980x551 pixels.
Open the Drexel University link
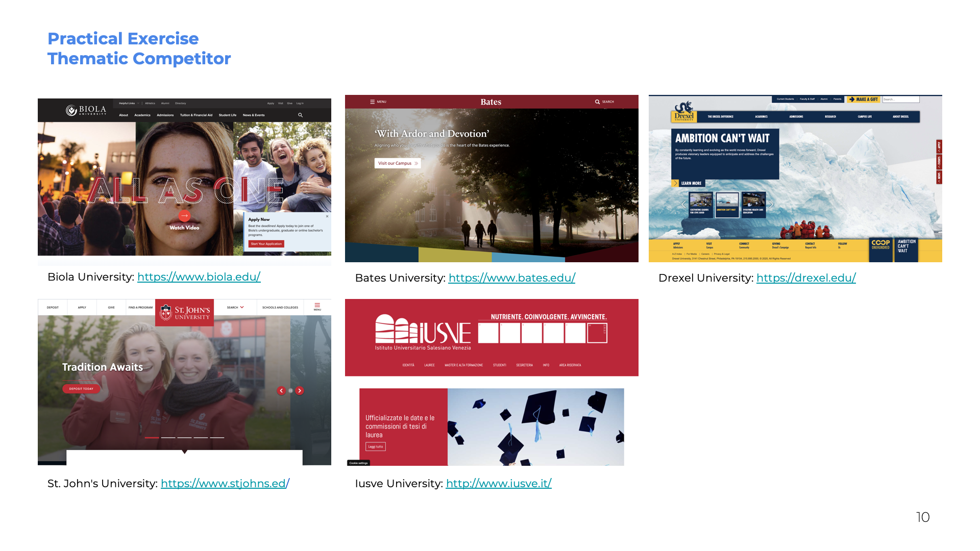tap(806, 278)
